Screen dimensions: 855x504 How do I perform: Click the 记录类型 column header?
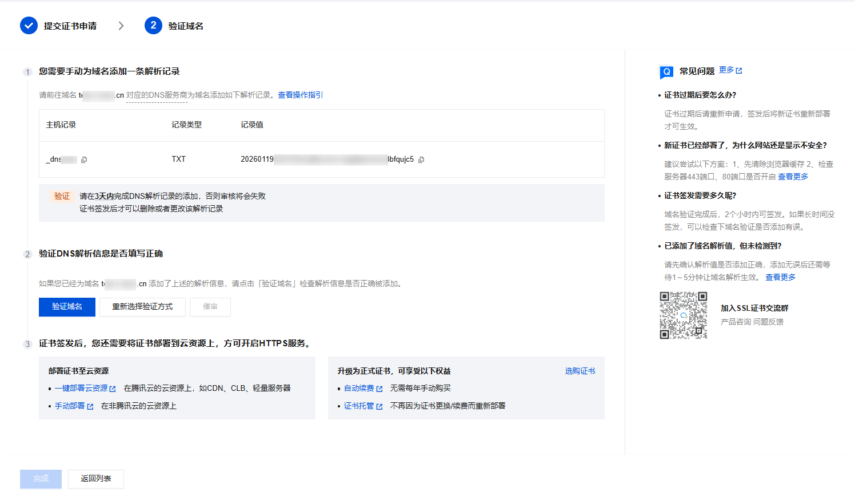click(x=187, y=125)
